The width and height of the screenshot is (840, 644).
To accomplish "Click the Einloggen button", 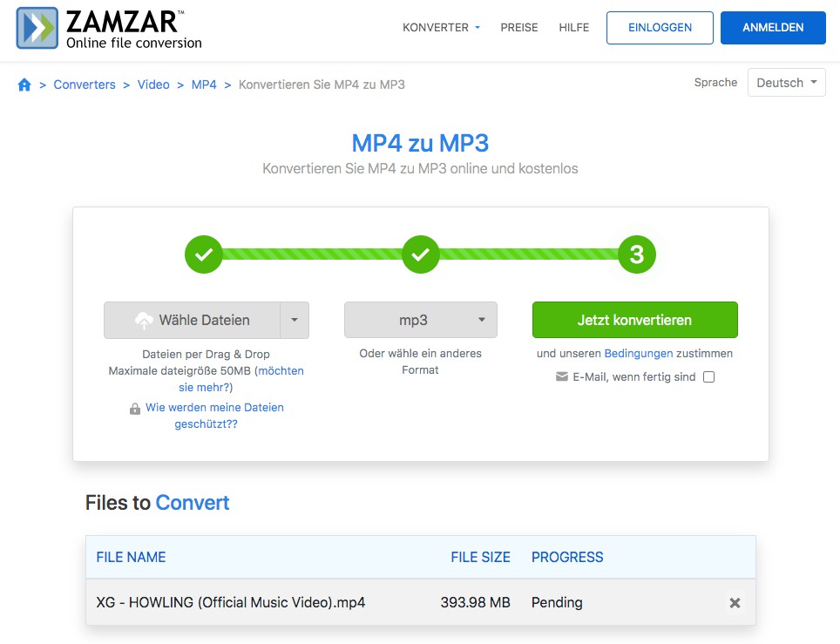I will click(x=660, y=27).
